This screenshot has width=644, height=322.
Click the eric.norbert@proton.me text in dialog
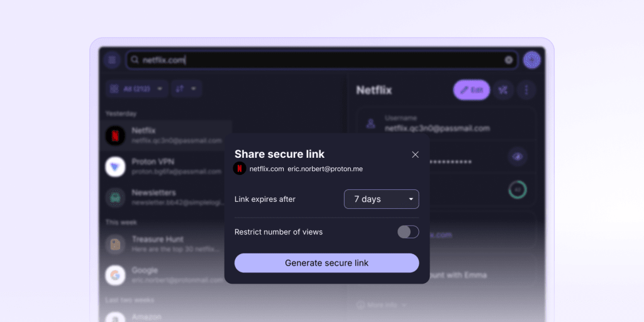coord(325,169)
